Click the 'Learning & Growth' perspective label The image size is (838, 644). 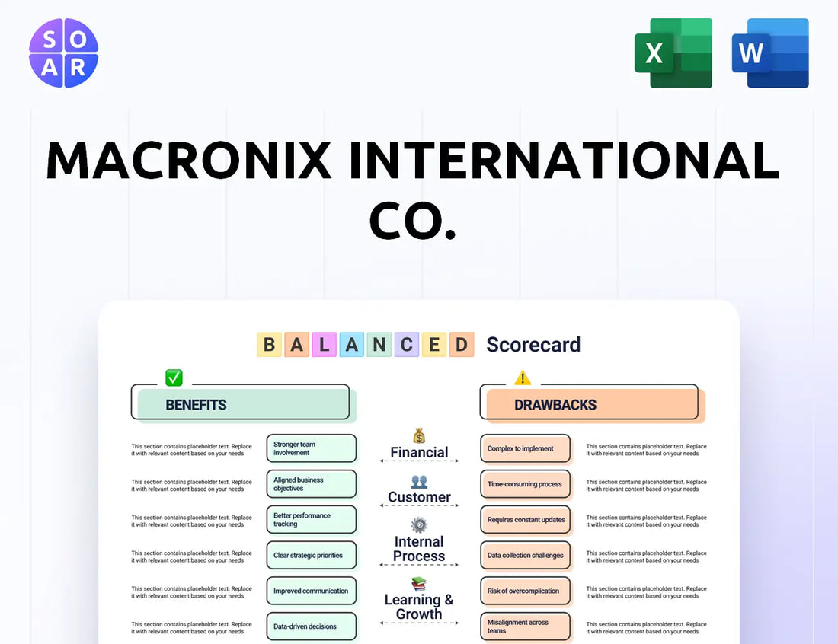point(419,607)
